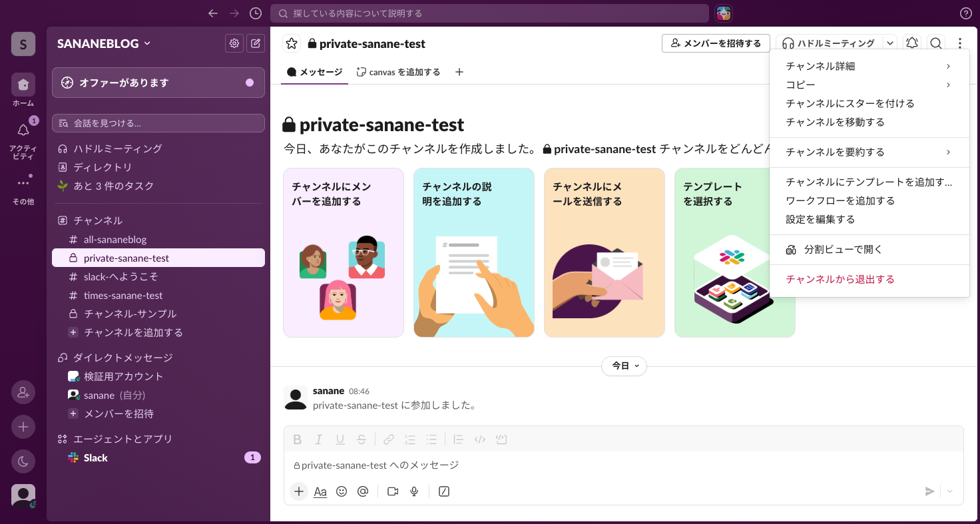The width and height of the screenshot is (980, 524).
Task: Switch to the メッセージ tab
Action: pyautogui.click(x=314, y=72)
